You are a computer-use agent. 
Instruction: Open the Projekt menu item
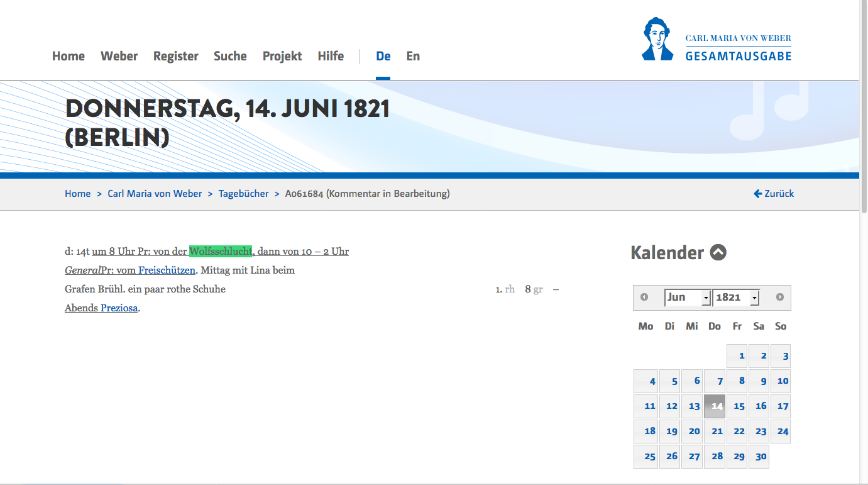click(282, 56)
